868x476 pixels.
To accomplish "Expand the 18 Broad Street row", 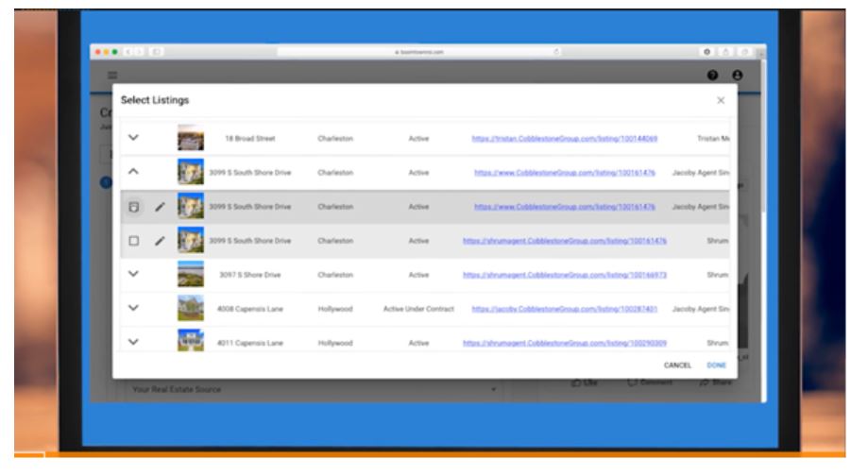I will 133,137.
